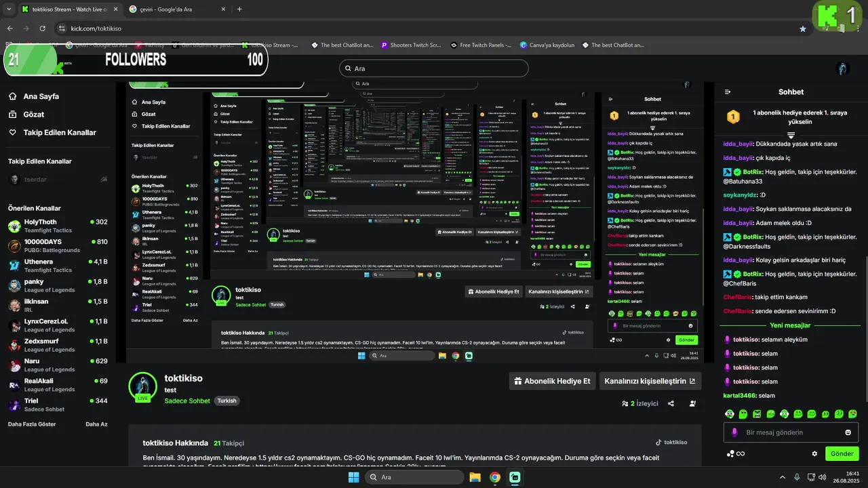Image resolution: width=868 pixels, height=488 pixels.
Task: Click the Yeni mesajlar divider label in the chat
Action: pyautogui.click(x=790, y=325)
